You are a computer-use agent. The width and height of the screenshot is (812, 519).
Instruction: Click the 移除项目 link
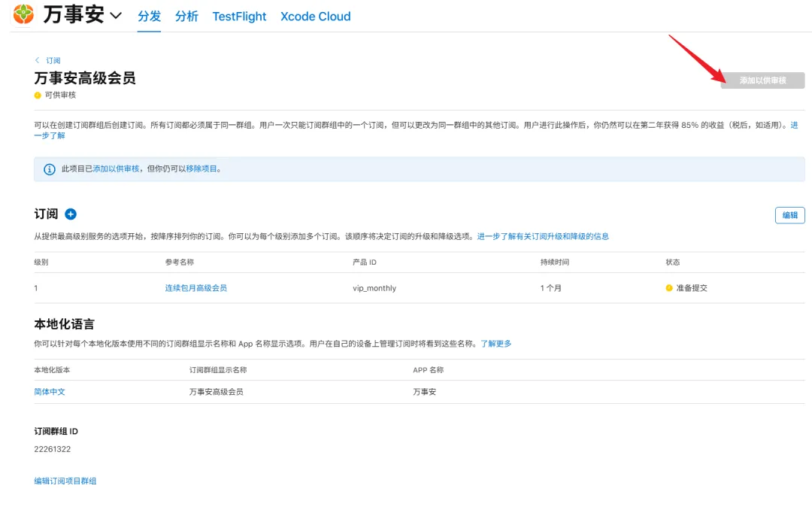pos(201,168)
